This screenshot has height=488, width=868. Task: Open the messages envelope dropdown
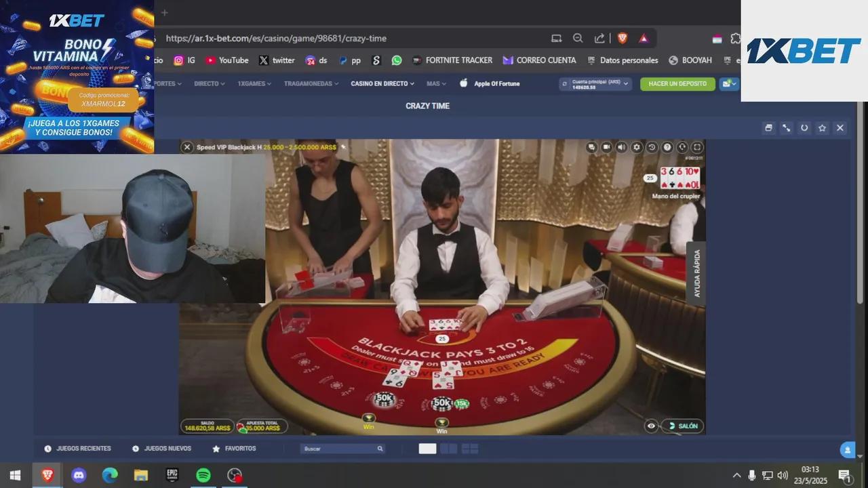(x=729, y=83)
